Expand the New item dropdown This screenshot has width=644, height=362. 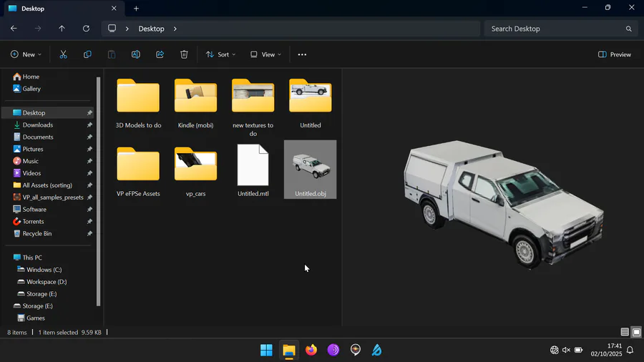tap(26, 54)
